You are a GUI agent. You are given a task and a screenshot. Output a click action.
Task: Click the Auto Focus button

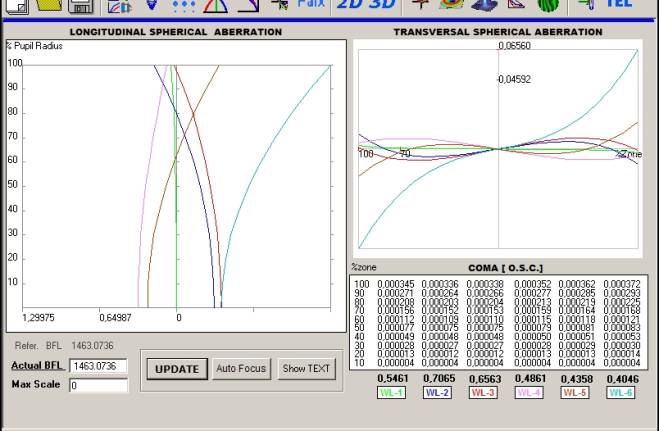point(241,368)
